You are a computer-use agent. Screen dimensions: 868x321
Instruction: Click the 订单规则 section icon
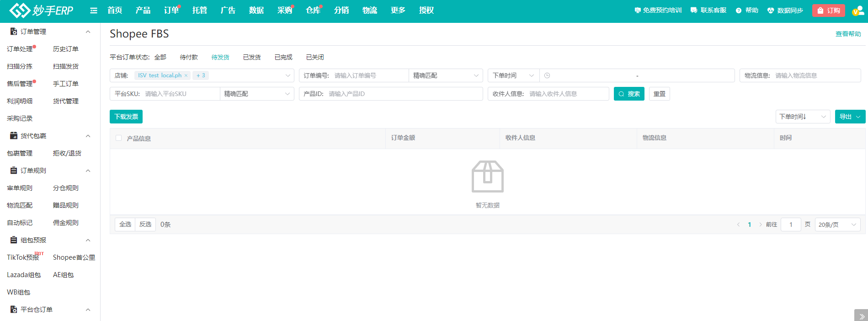(14, 171)
